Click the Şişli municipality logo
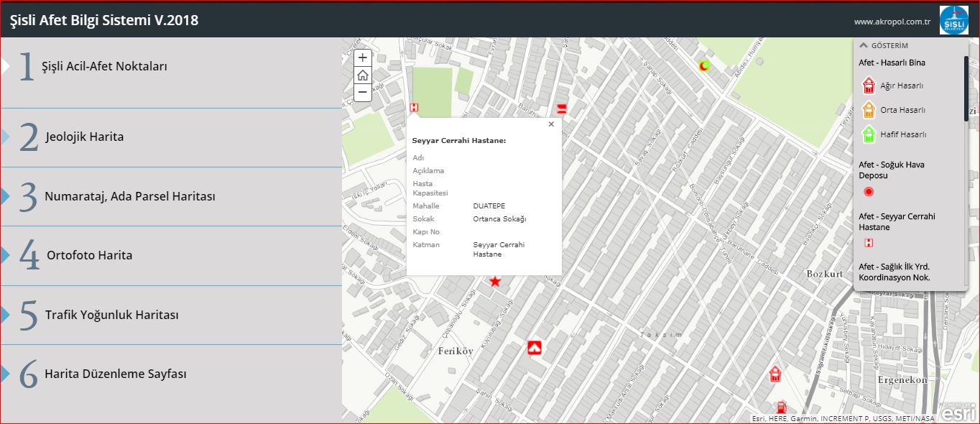 [954, 19]
